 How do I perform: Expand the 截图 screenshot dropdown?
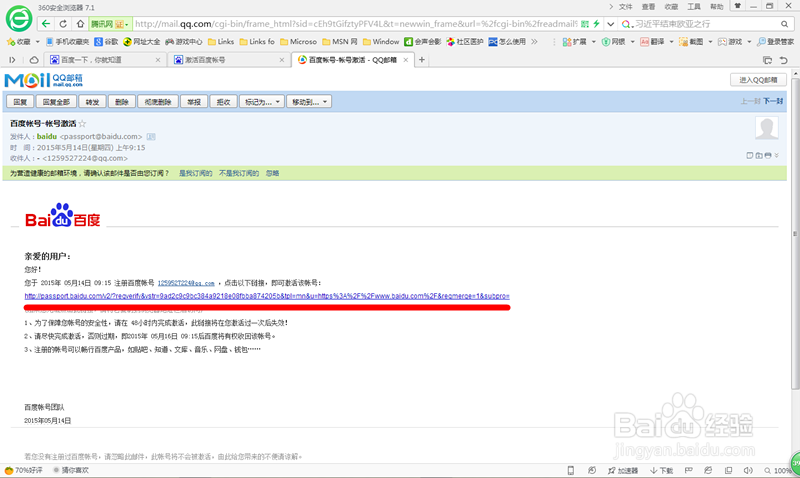coord(710,42)
